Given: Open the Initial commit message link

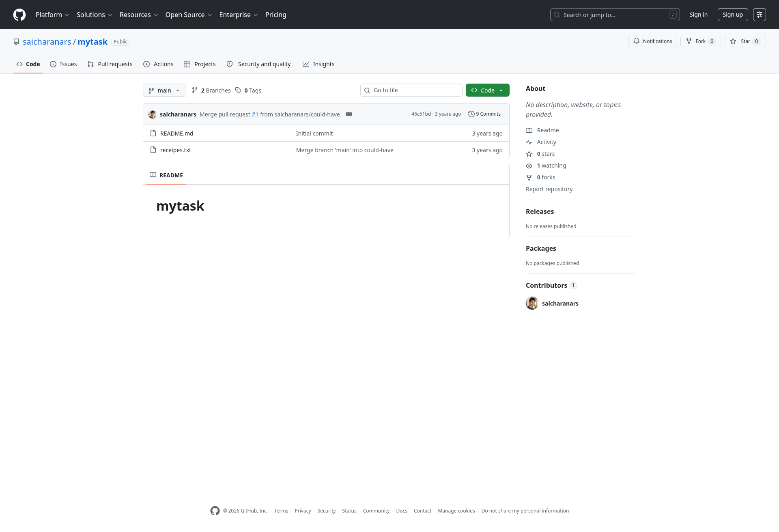Looking at the screenshot, I should 314,134.
